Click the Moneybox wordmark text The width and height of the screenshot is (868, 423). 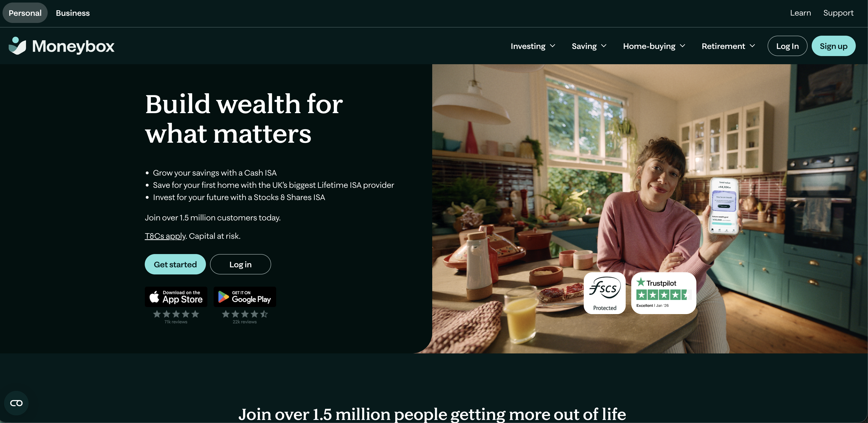click(73, 46)
